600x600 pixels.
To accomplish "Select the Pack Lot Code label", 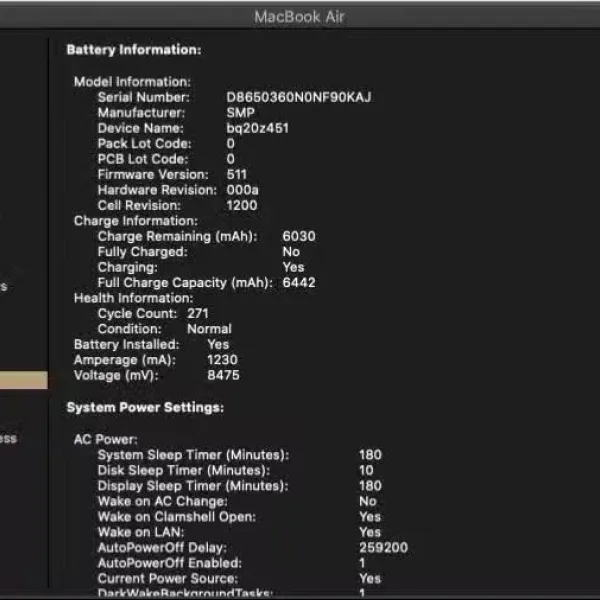I will click(144, 143).
